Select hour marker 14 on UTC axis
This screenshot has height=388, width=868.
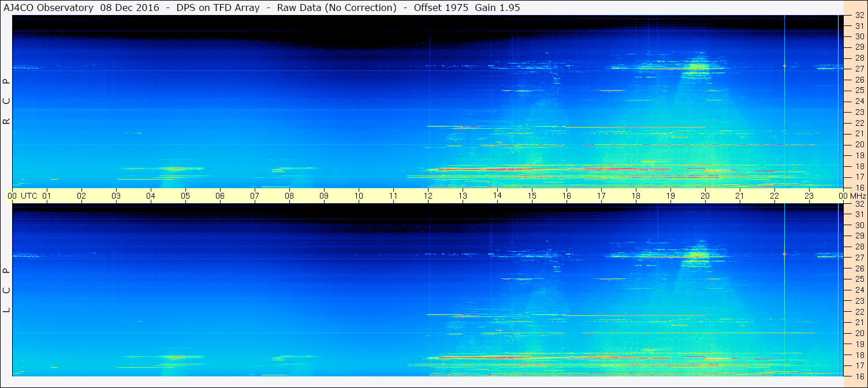click(497, 196)
